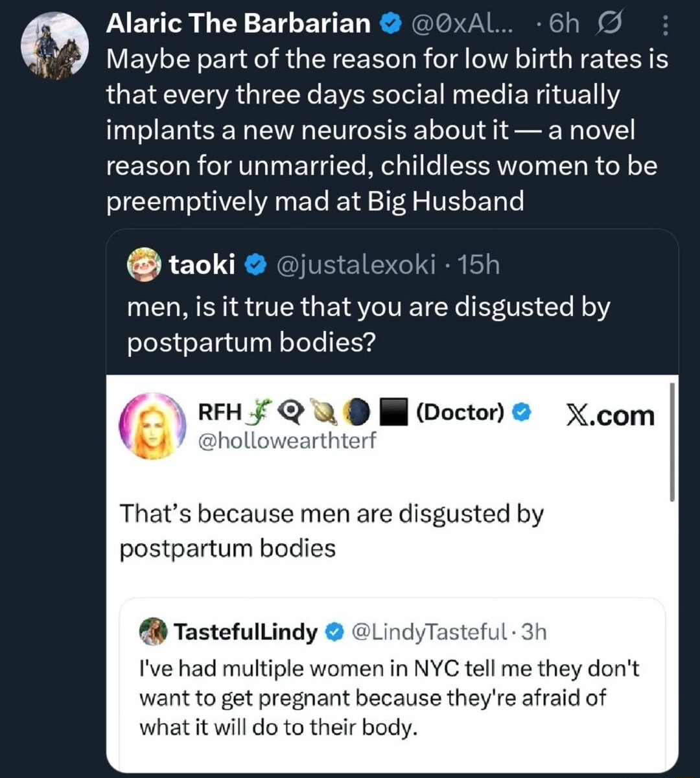Viewport: 700px width, 778px height.
Task: Click the 6h post timestamp
Action: tap(564, 24)
